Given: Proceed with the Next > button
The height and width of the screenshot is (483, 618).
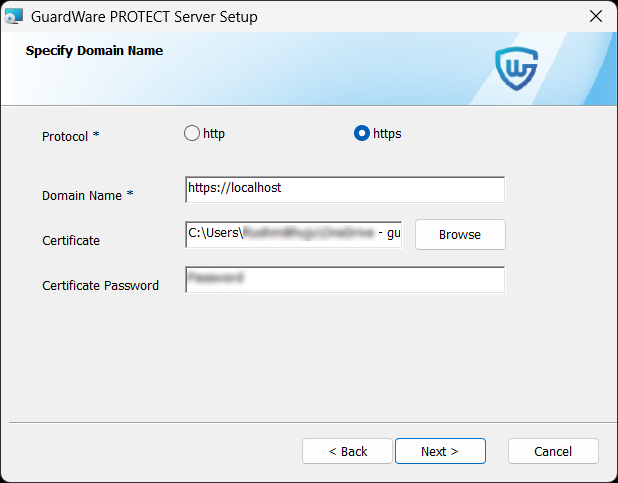Looking at the screenshot, I should 440,451.
